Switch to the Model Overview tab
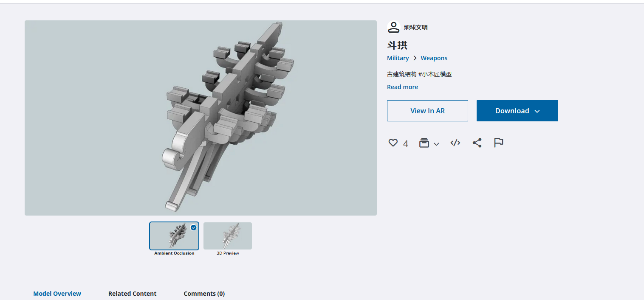 coord(57,294)
